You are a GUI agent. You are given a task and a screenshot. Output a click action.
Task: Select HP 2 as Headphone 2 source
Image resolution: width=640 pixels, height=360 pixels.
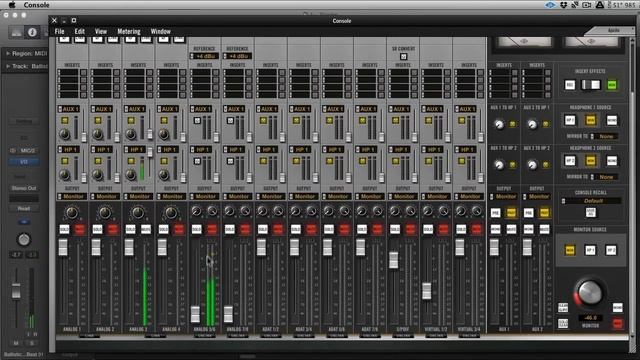point(570,160)
